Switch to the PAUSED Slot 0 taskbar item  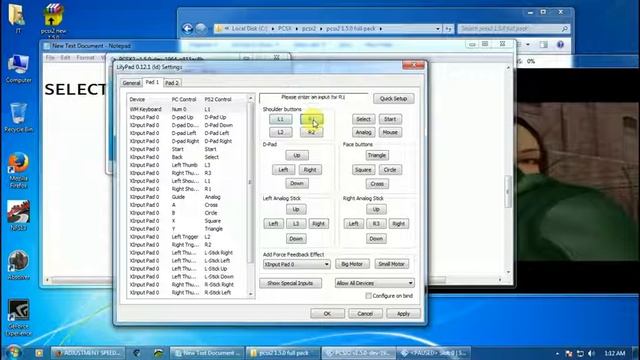coord(434,353)
